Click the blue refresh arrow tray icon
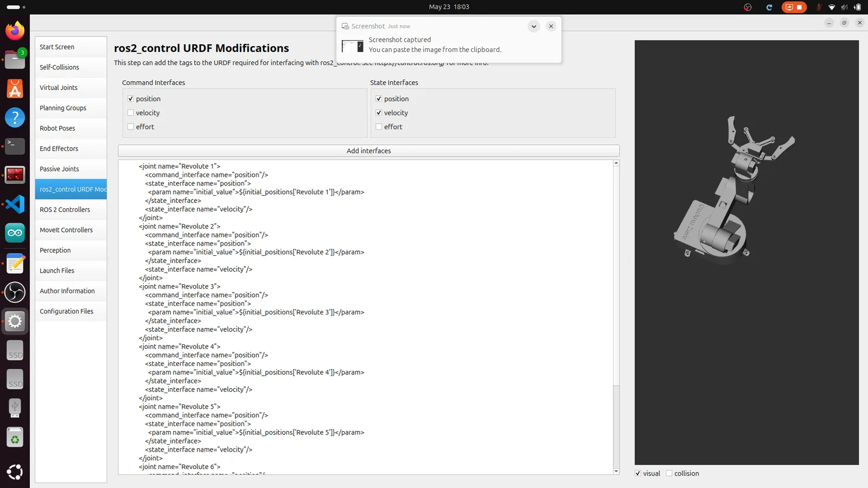Viewport: 868px width, 488px height. (769, 7)
